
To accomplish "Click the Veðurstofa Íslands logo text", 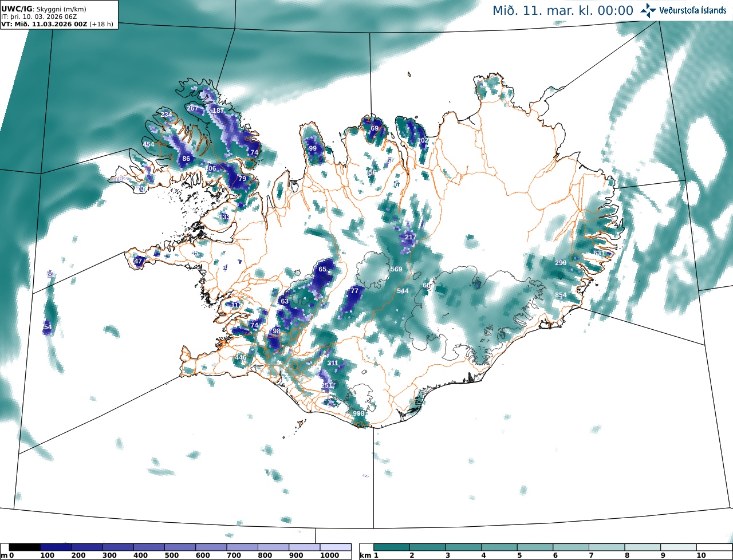I will pos(693,10).
